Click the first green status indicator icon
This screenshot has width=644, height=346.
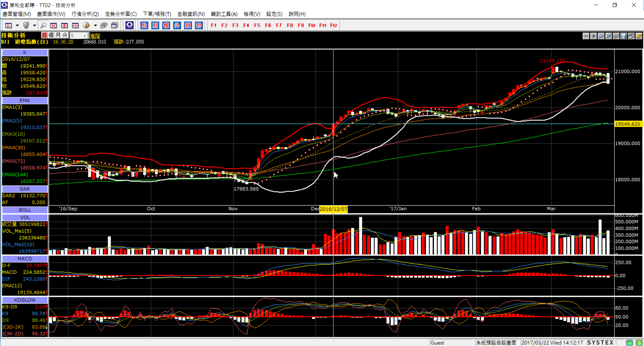coord(630,343)
